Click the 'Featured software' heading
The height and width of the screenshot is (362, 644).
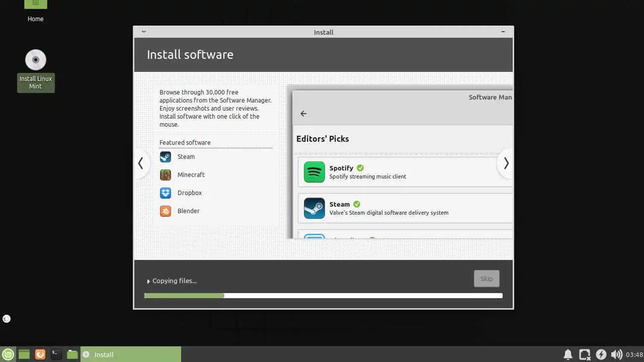pos(185,143)
